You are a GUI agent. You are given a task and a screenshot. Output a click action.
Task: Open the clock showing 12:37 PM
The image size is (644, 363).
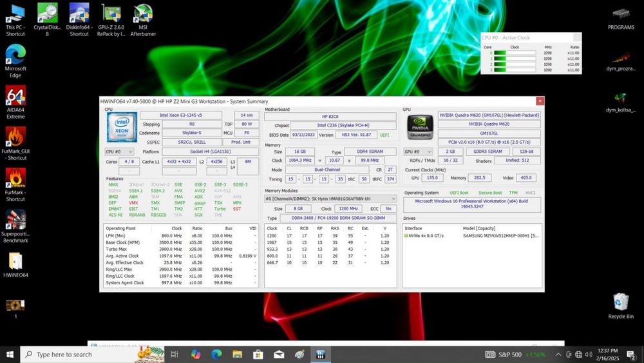click(607, 355)
